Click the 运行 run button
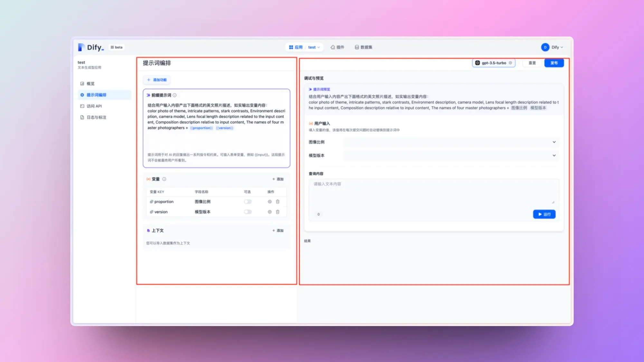Viewport: 644px width, 362px height. pyautogui.click(x=544, y=214)
